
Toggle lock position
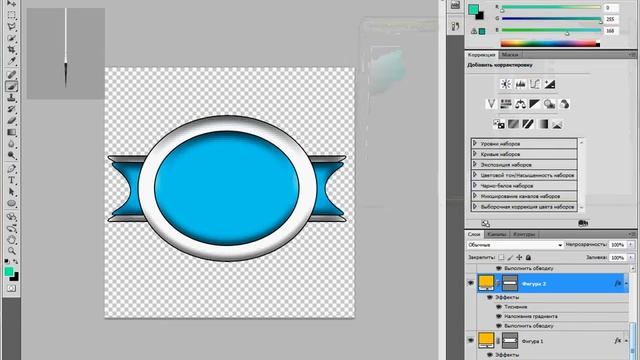click(x=519, y=257)
